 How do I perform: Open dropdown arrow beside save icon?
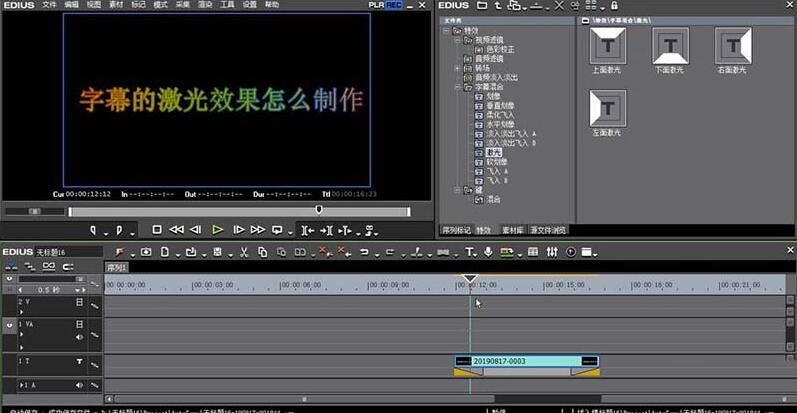(x=230, y=255)
